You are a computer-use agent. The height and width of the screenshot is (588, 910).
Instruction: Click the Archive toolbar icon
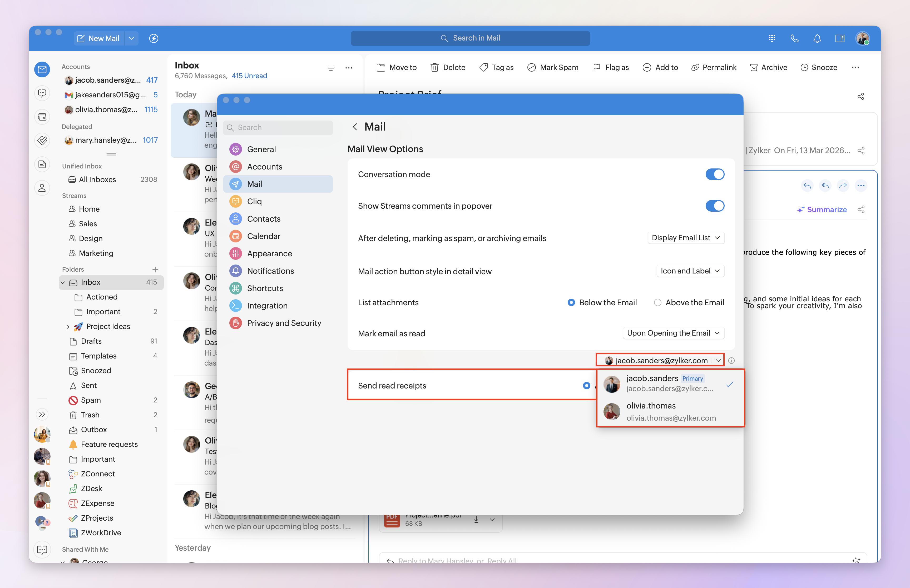point(753,68)
